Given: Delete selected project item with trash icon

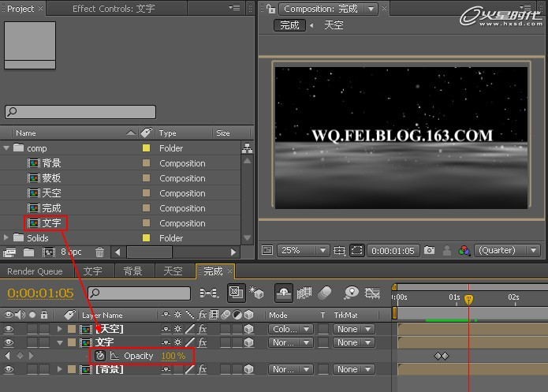Looking at the screenshot, I should tap(99, 252).
